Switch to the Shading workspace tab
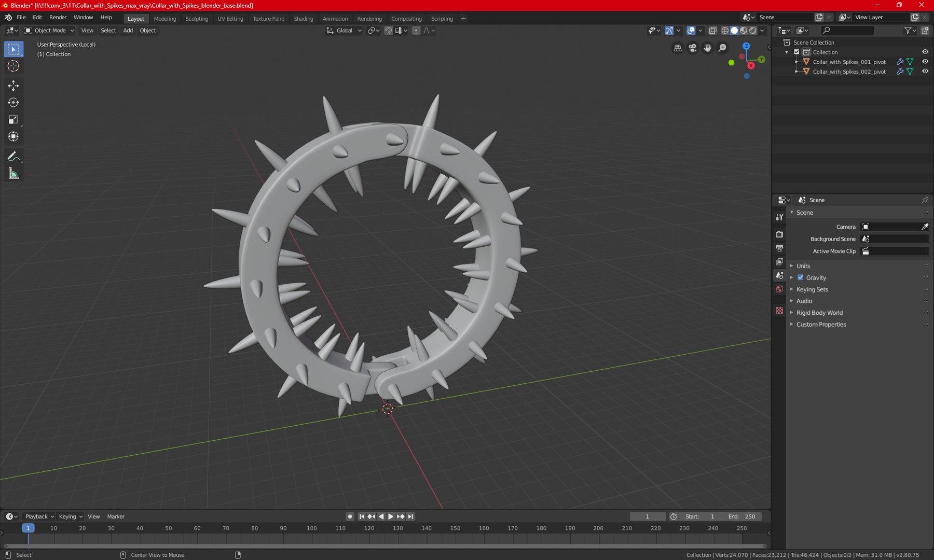934x560 pixels. click(x=304, y=19)
